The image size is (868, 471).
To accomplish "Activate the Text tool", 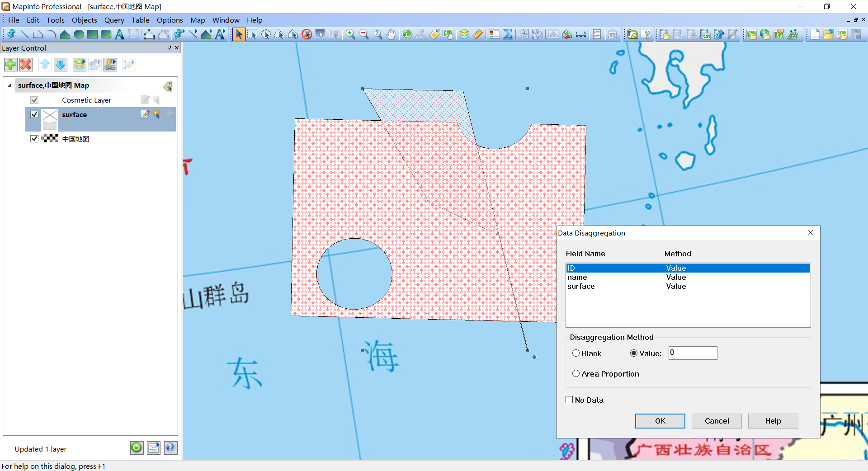I will click(x=119, y=34).
